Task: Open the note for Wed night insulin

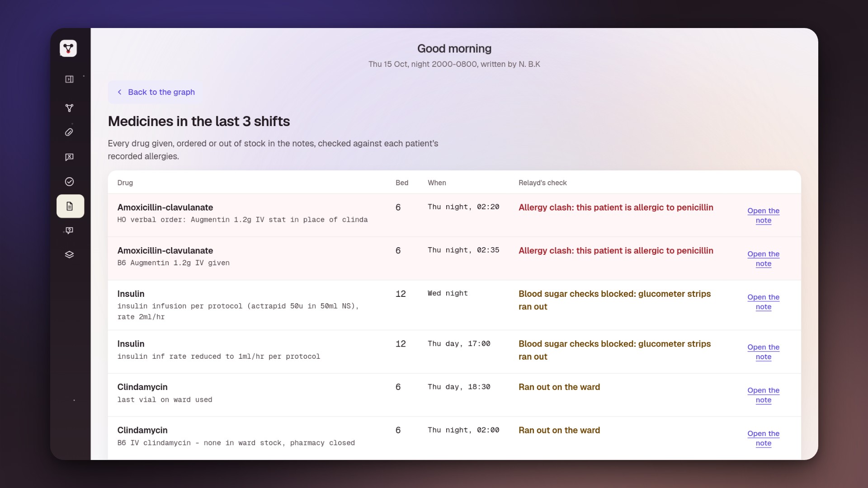Action: click(763, 302)
